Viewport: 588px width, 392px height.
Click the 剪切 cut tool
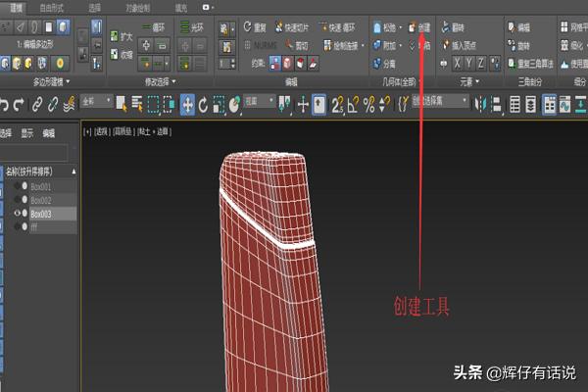click(297, 45)
